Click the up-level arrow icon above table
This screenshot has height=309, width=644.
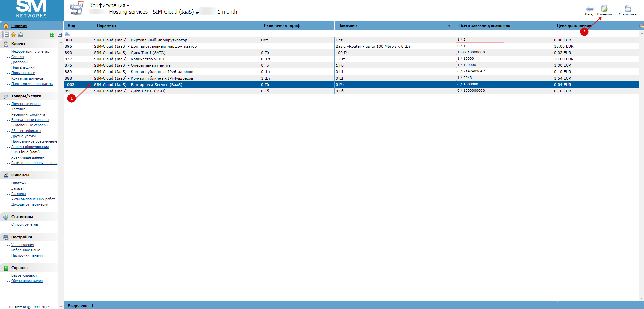(x=67, y=33)
